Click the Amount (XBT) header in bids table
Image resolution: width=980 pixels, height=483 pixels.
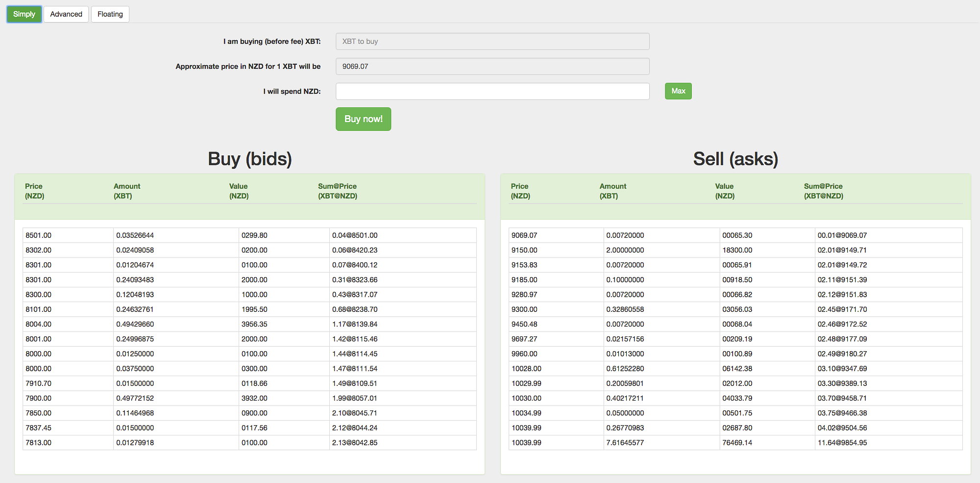(127, 191)
